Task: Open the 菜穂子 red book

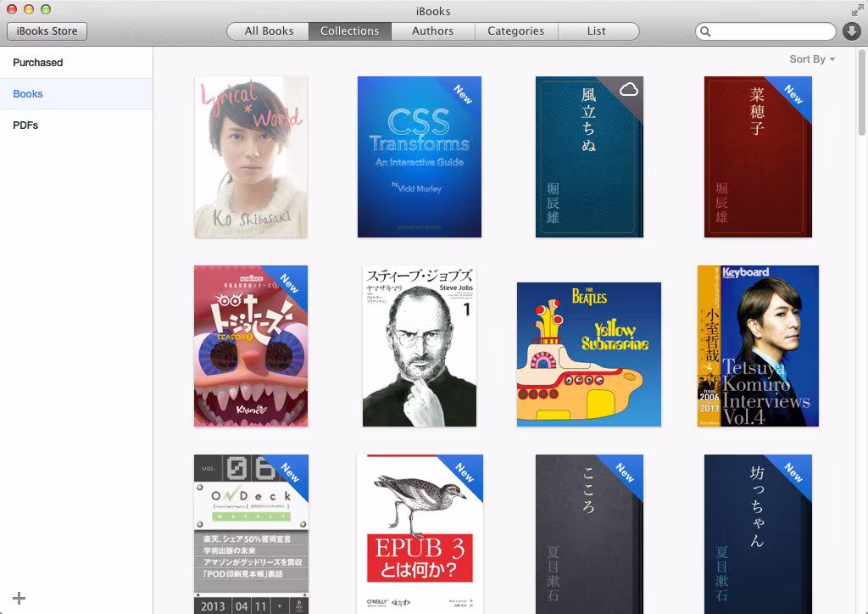Action: (758, 157)
